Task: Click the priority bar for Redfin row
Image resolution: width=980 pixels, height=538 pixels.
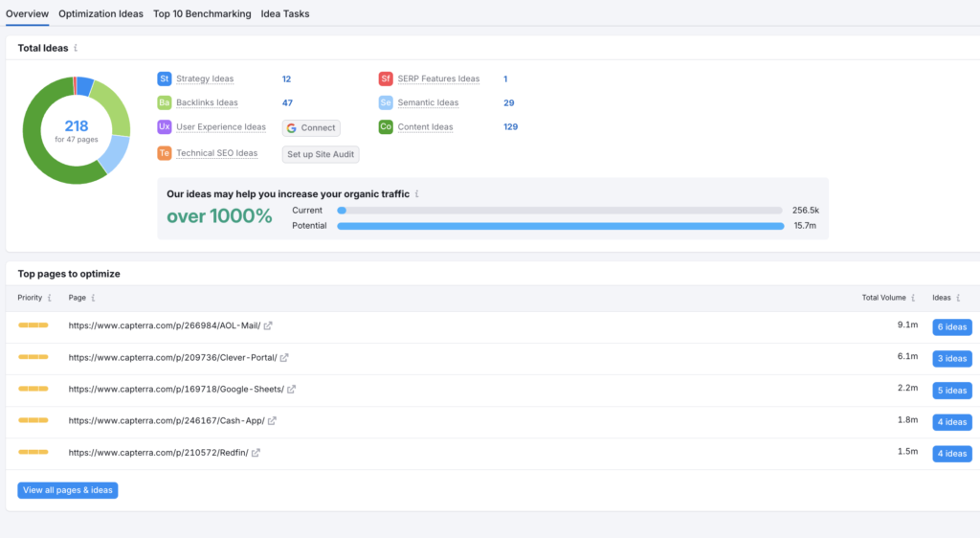Action: pos(33,452)
